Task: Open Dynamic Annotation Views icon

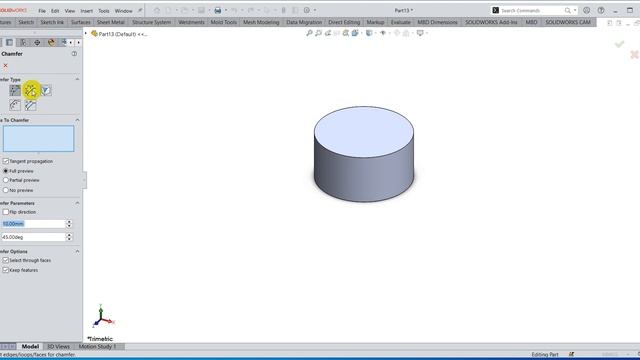Action: coord(346,33)
